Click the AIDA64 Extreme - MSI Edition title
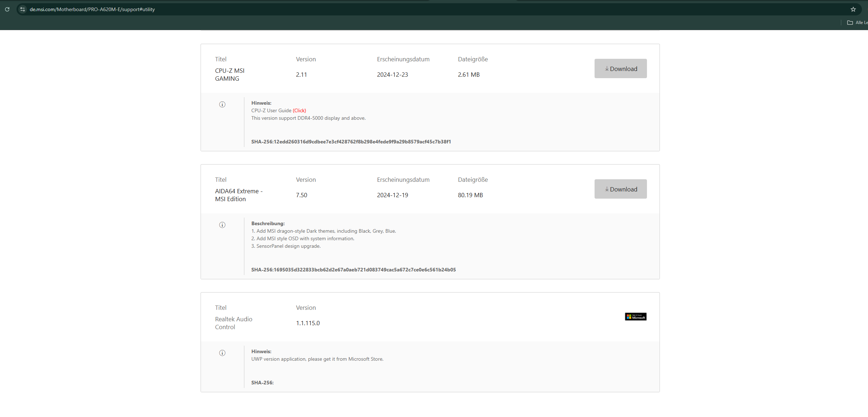868x417 pixels. point(239,195)
